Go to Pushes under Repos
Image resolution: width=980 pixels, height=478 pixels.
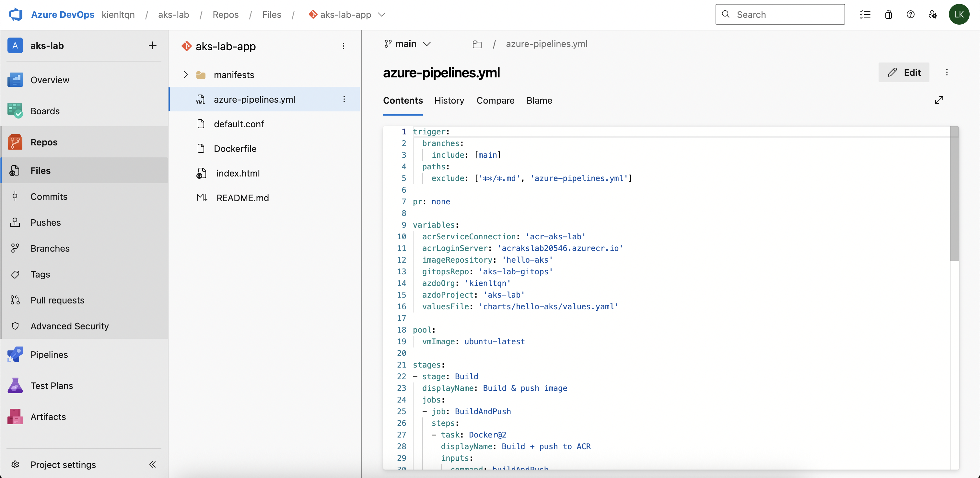[84, 222]
